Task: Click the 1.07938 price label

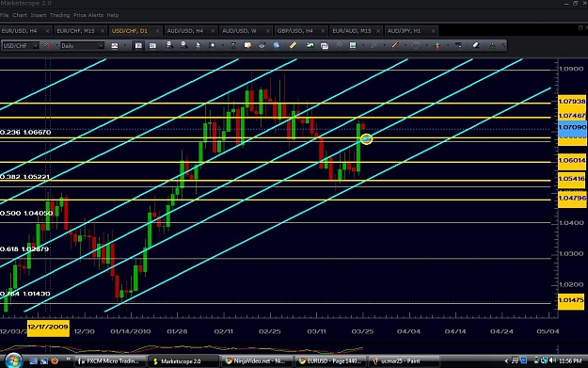Action: click(x=572, y=102)
